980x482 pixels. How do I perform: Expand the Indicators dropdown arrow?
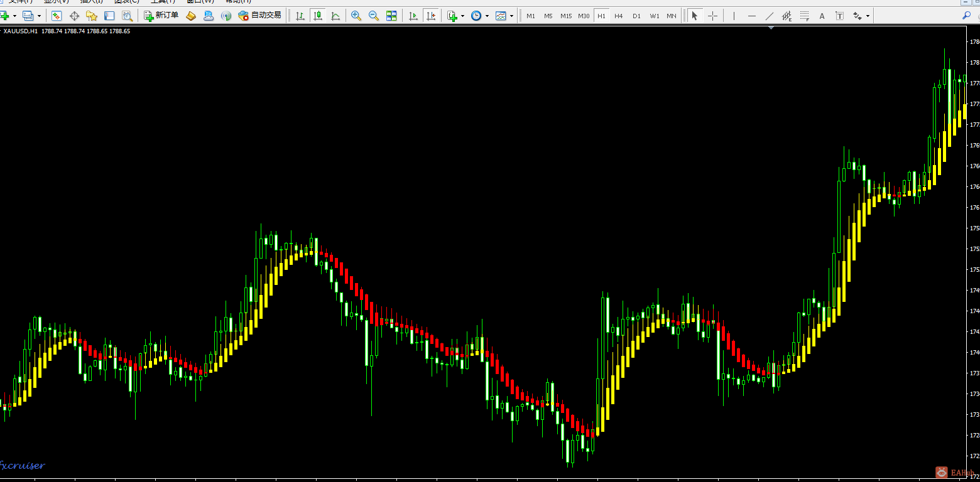point(462,16)
